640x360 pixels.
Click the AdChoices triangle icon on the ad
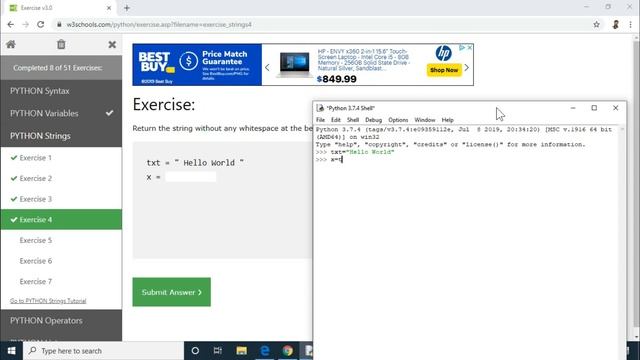point(462,47)
